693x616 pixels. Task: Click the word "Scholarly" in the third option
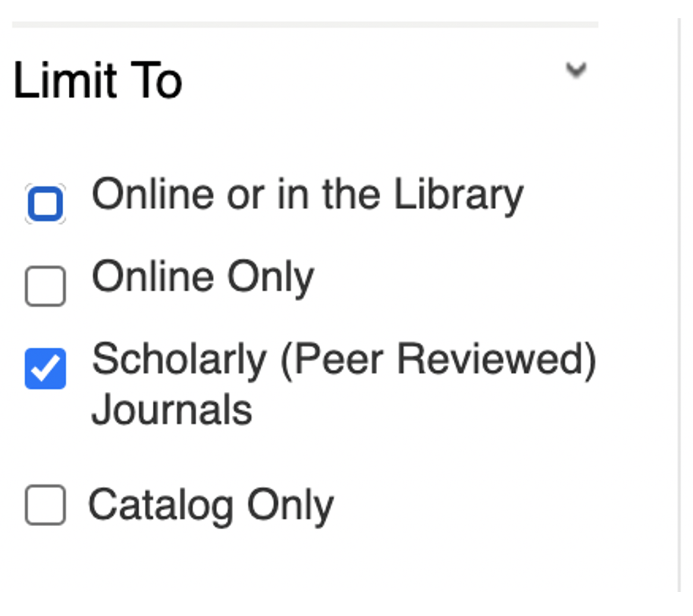click(x=179, y=360)
